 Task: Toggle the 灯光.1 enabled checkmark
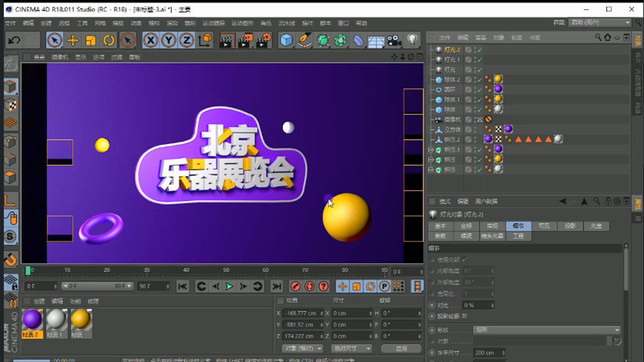tap(479, 60)
